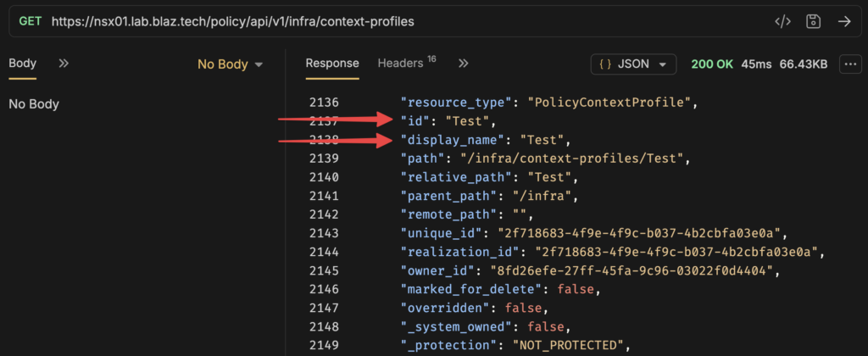Expand the chevrons after the Headers tab

point(463,64)
